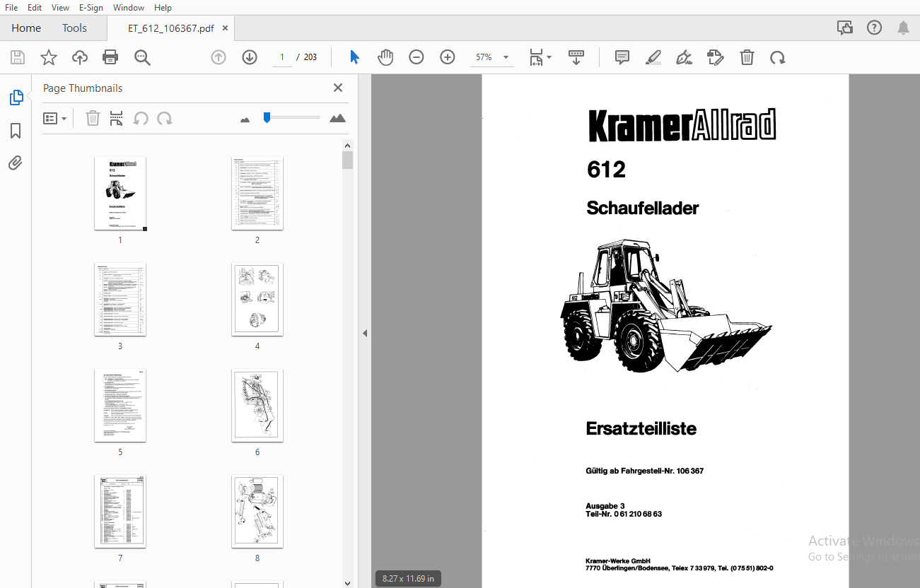
Task: Collapse the left navigation pane arrow
Action: coord(365,333)
